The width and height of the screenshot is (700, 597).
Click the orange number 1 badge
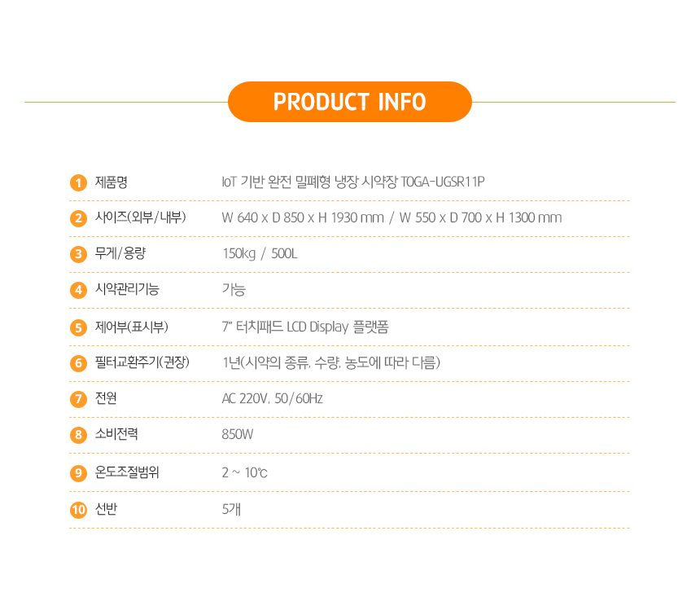point(78,182)
